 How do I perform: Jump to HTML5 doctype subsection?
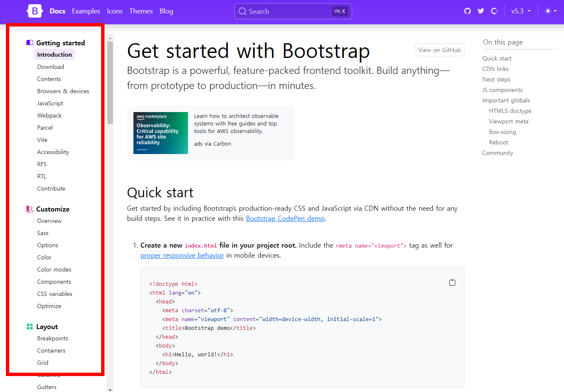[x=510, y=111]
